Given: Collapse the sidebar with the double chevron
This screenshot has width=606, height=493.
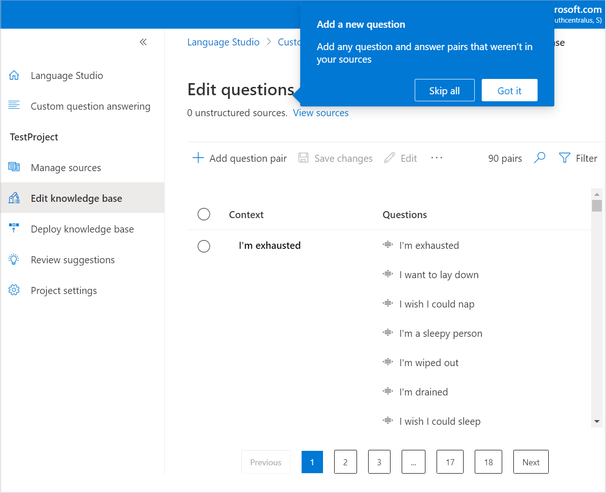Looking at the screenshot, I should (x=143, y=42).
